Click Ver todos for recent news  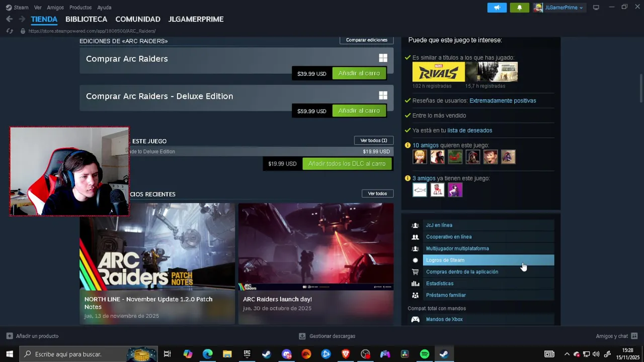point(377,194)
